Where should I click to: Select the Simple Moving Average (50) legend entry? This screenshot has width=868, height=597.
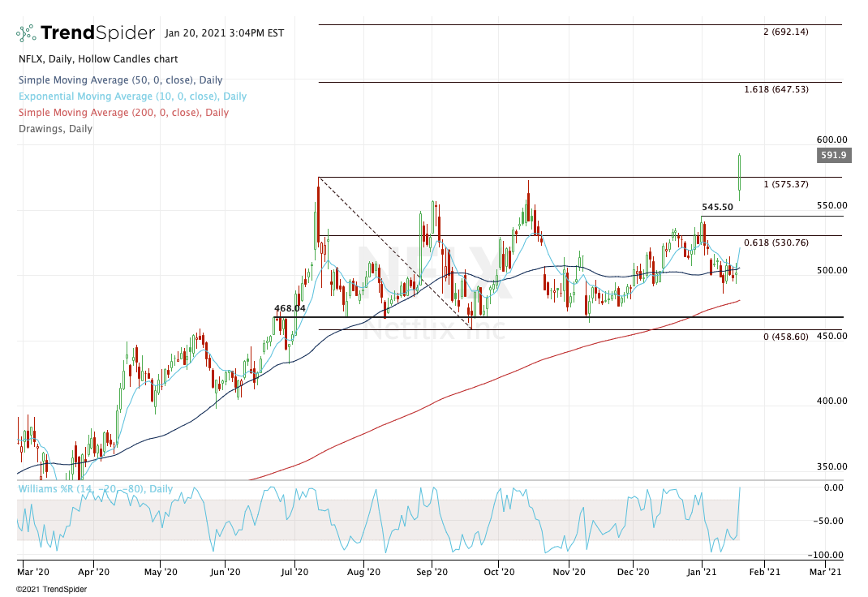(120, 80)
